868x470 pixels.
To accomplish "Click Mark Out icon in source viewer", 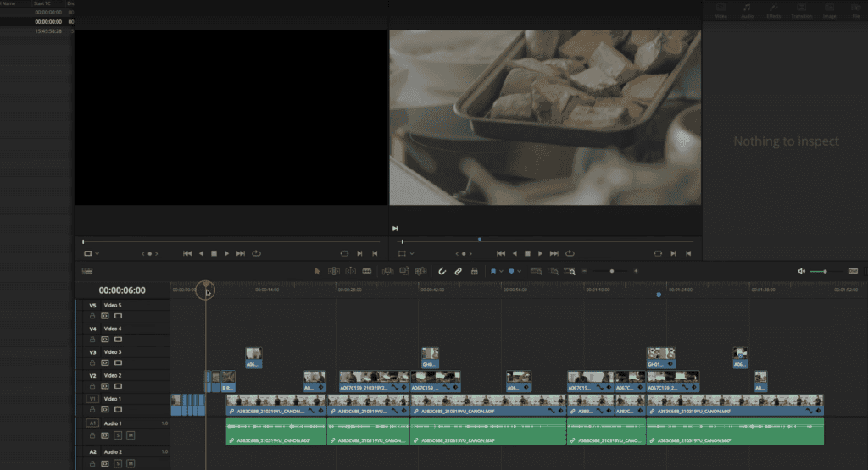I will point(375,253).
